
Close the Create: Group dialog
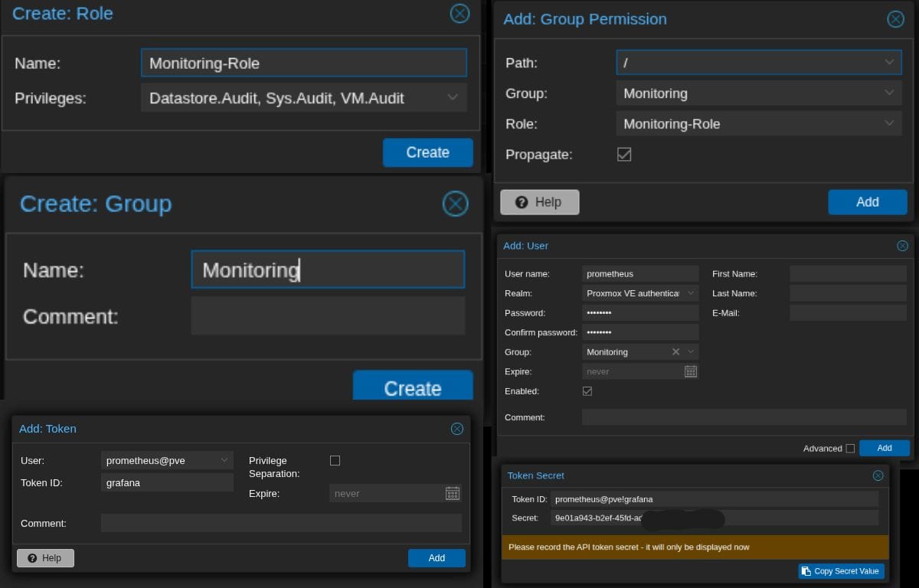click(x=455, y=204)
